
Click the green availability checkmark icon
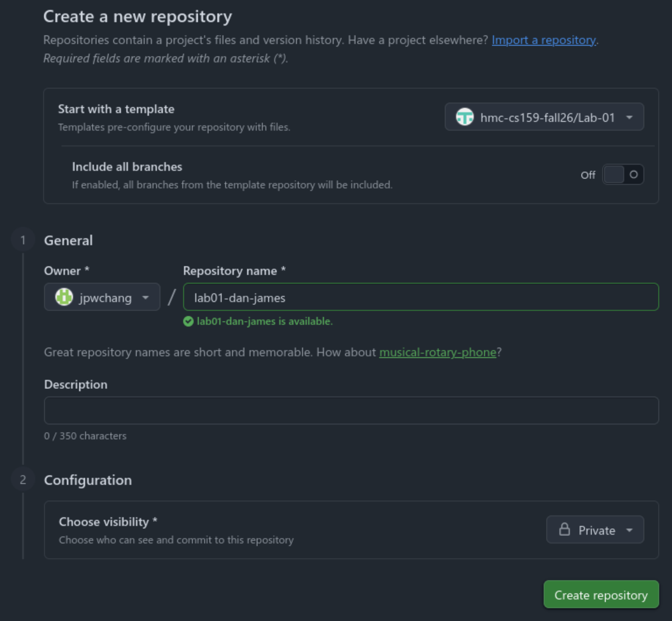(x=188, y=321)
